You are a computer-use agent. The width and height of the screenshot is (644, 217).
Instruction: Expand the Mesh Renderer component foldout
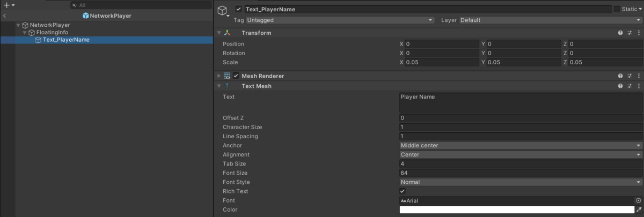click(219, 76)
